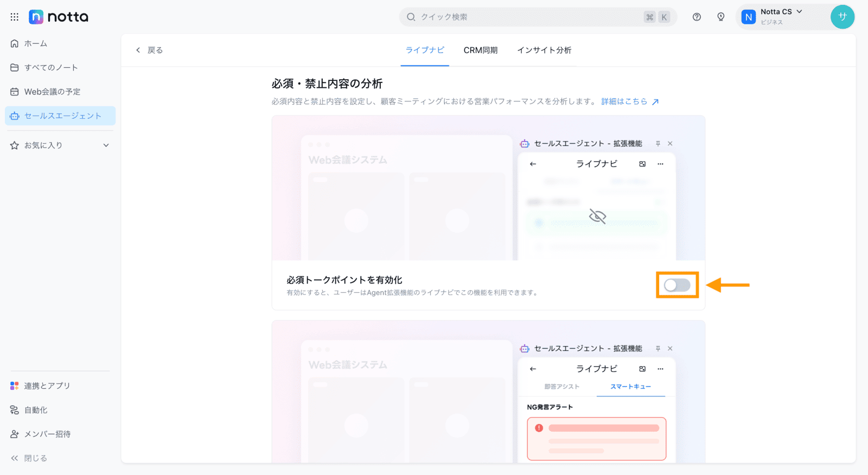Click the お気に入り star item
Image resolution: width=868 pixels, height=475 pixels.
36,145
